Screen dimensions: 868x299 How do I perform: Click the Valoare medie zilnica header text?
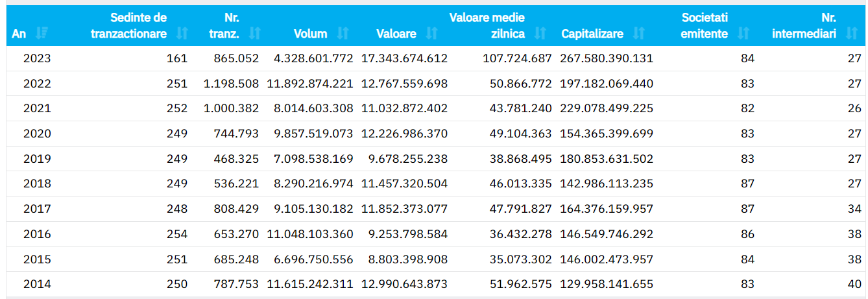point(487,25)
